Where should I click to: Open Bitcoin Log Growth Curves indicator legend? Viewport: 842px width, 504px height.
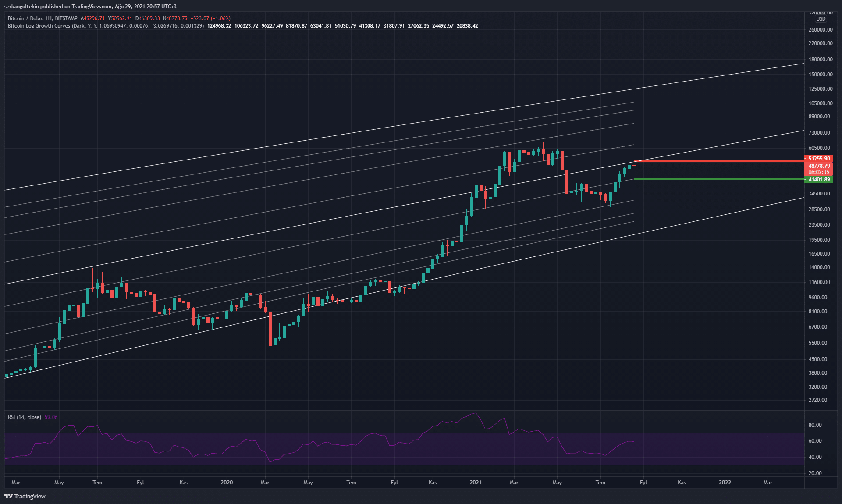point(39,26)
